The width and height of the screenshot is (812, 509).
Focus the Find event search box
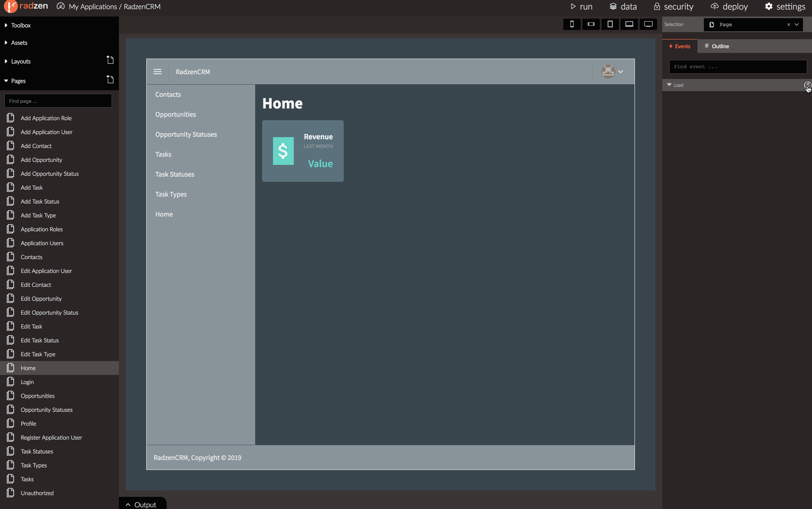click(738, 67)
